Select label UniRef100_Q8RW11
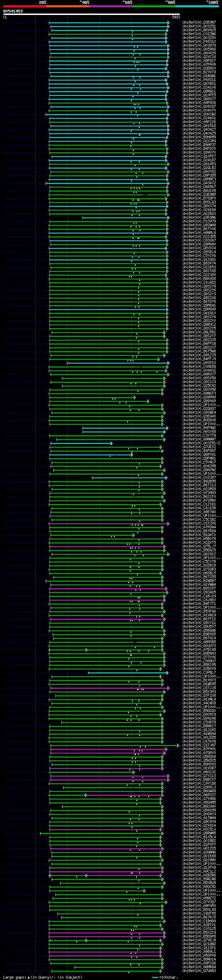This screenshot has width=222, height=980. click(199, 91)
